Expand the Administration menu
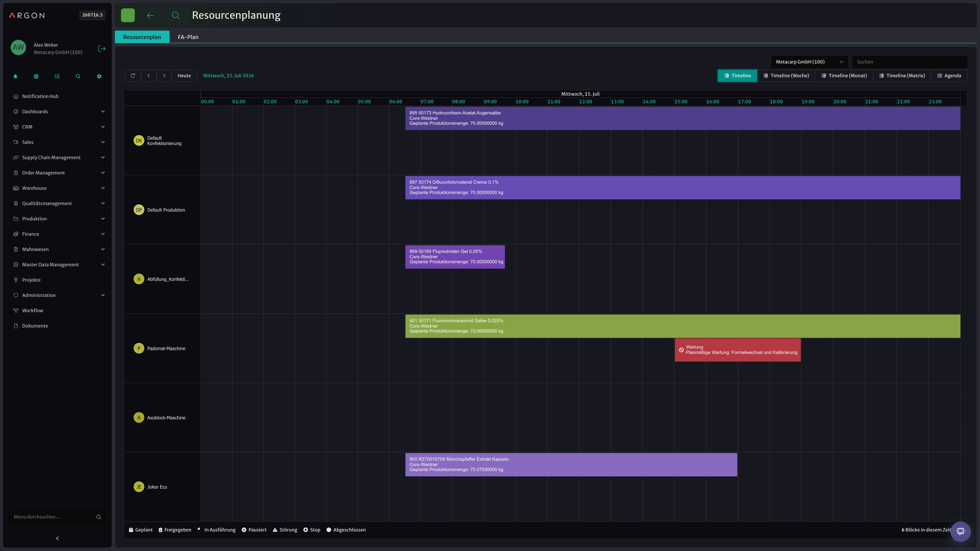This screenshot has width=980, height=551. [57, 295]
